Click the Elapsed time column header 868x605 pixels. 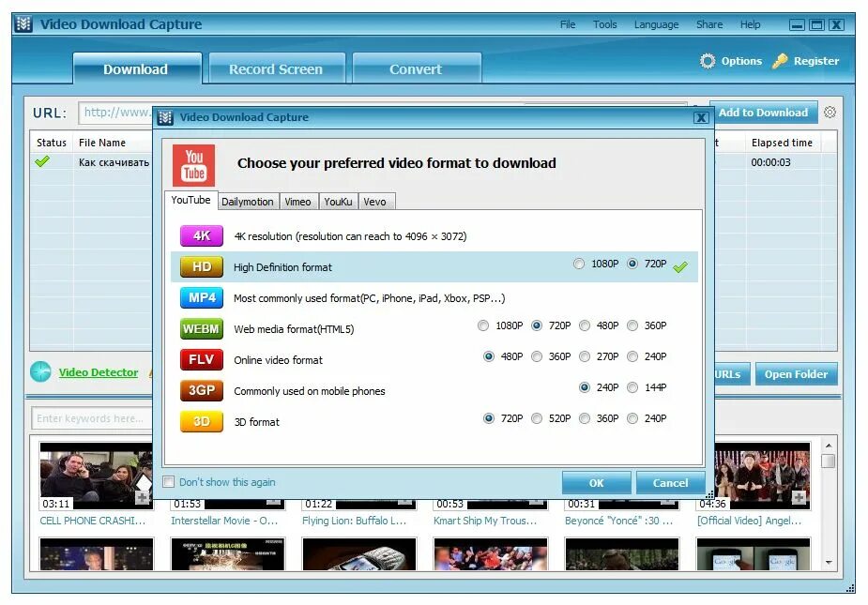click(782, 143)
